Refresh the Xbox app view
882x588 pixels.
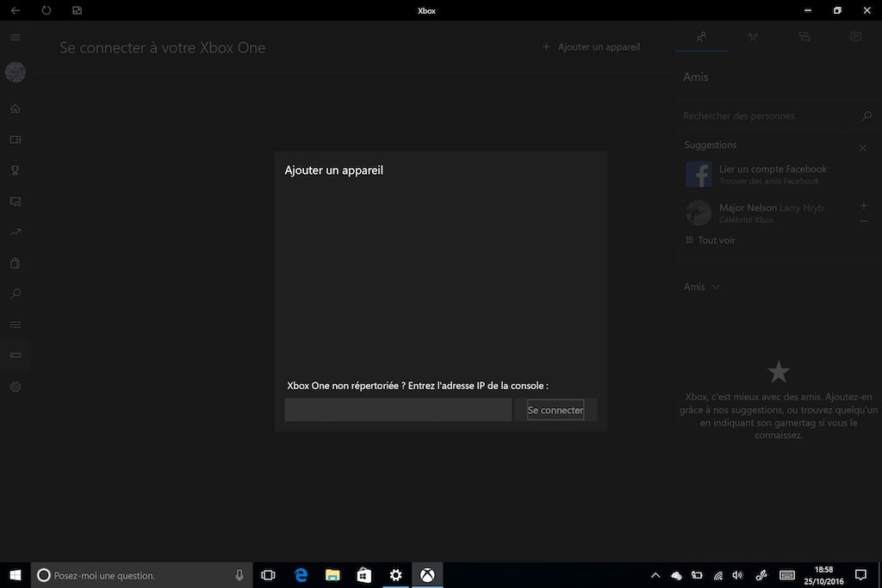coord(47,10)
